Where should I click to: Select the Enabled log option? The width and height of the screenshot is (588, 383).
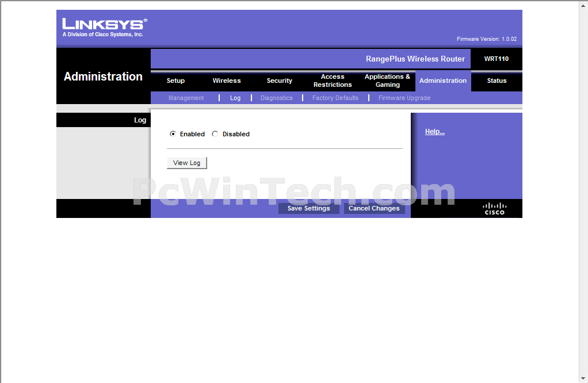tap(173, 134)
